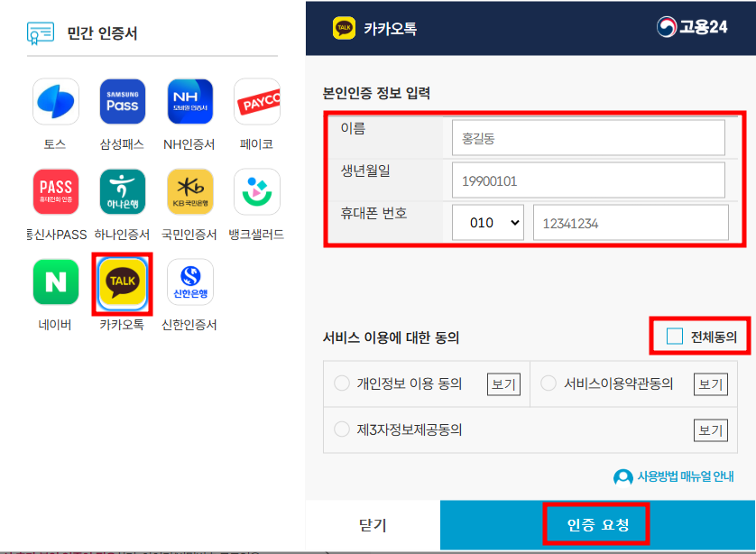
Task: Select the 서비스이용약관동의 radio button
Action: [x=549, y=383]
